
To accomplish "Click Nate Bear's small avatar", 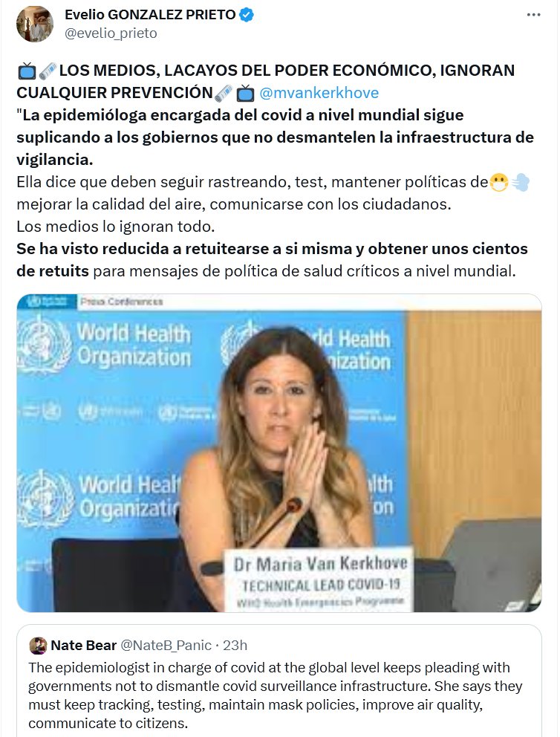I will [38, 646].
